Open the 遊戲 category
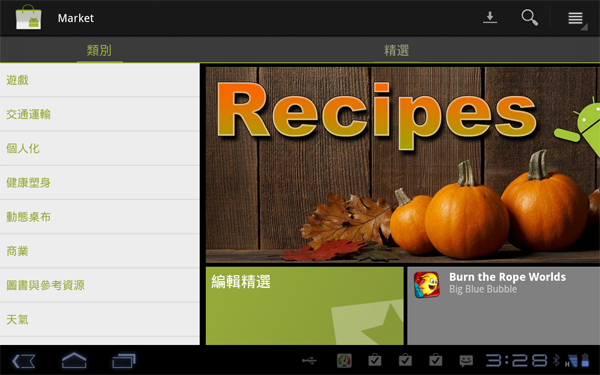This screenshot has height=375, width=600. 99,80
